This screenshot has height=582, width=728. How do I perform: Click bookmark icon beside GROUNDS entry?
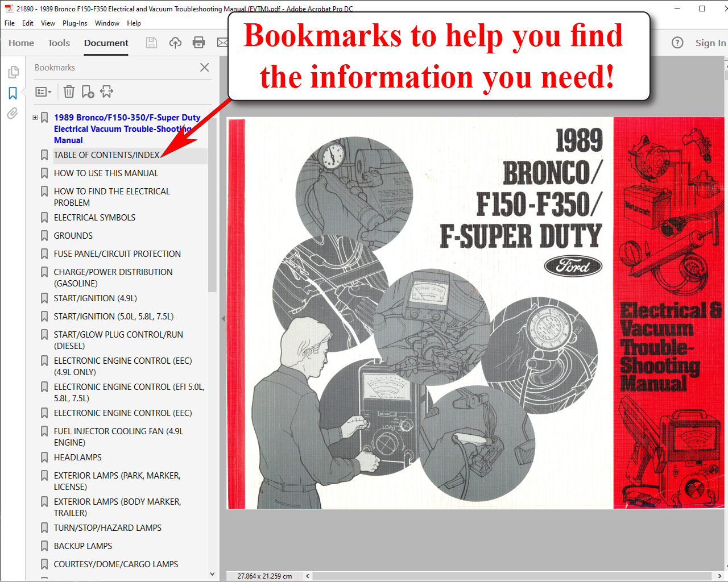[x=44, y=236]
